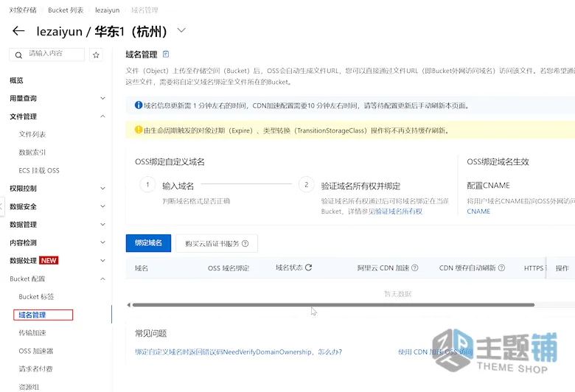The height and width of the screenshot is (392, 575).
Task: Click the 操作 column header
Action: click(x=562, y=268)
